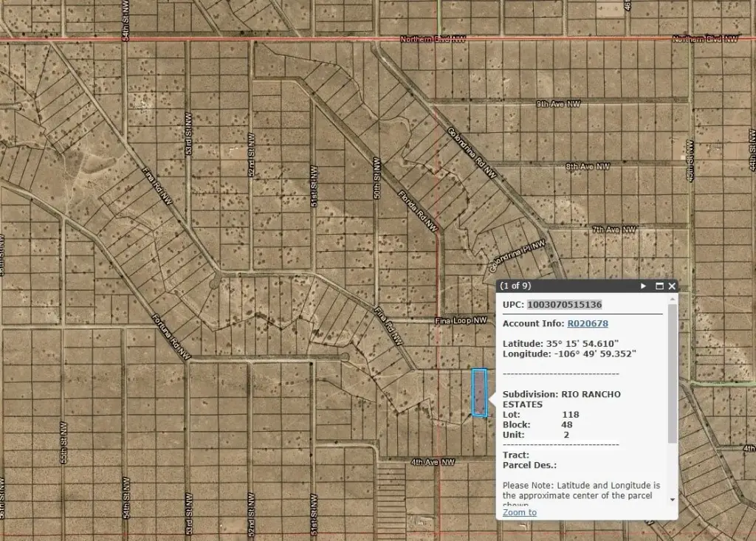Select the blue highlighted parcel on map
756x541 pixels.
(x=479, y=392)
